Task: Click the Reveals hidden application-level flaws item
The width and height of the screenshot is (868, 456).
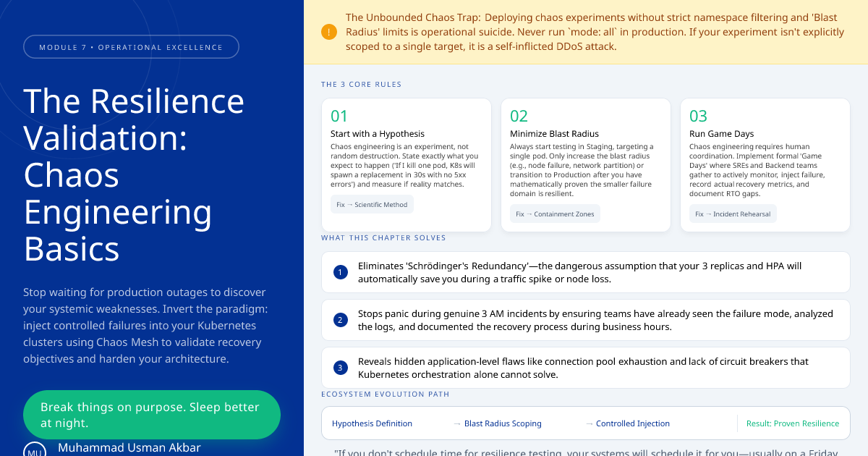Action: pos(586,368)
